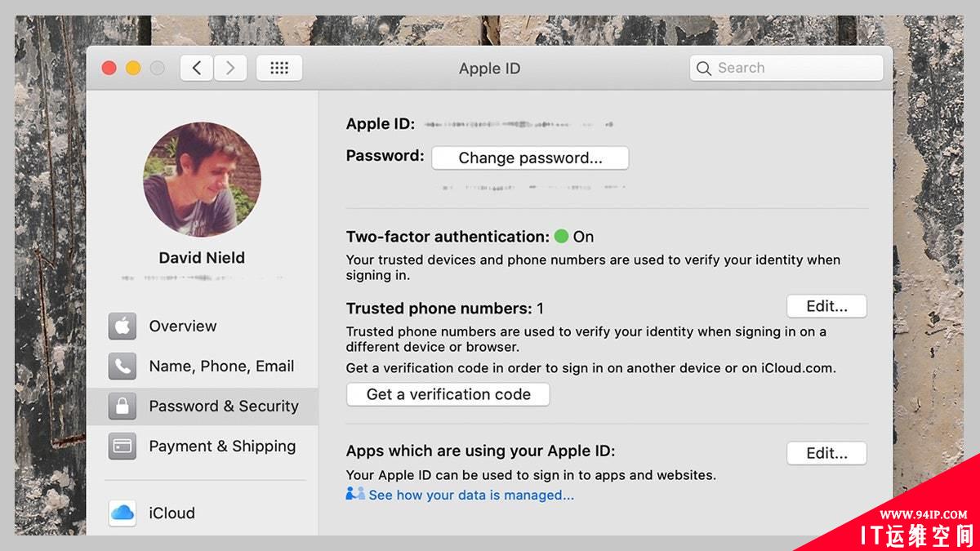
Task: Click the iCloud cloud icon
Action: (x=122, y=513)
